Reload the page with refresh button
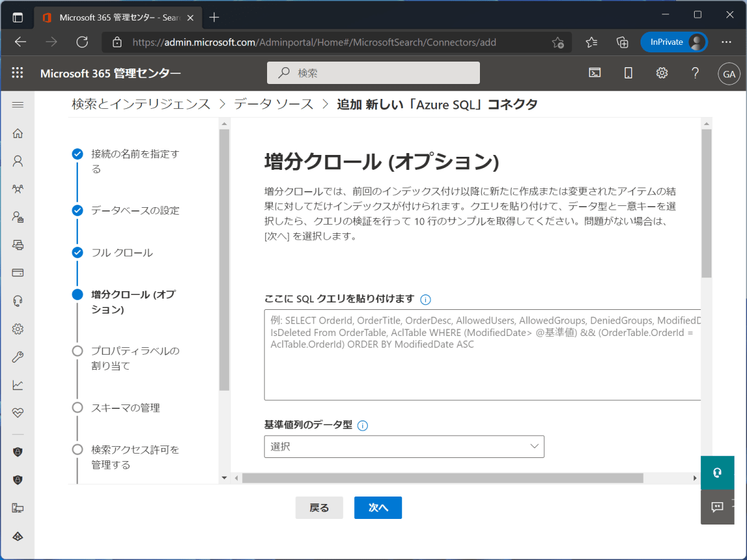The height and width of the screenshot is (560, 747). click(82, 42)
